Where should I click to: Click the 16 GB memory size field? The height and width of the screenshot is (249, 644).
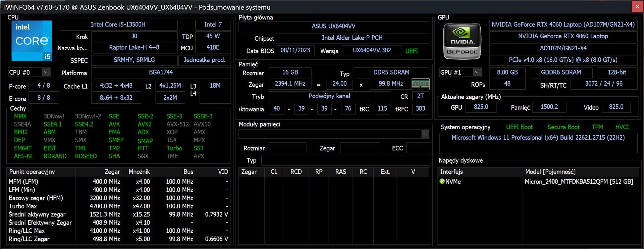click(x=290, y=72)
